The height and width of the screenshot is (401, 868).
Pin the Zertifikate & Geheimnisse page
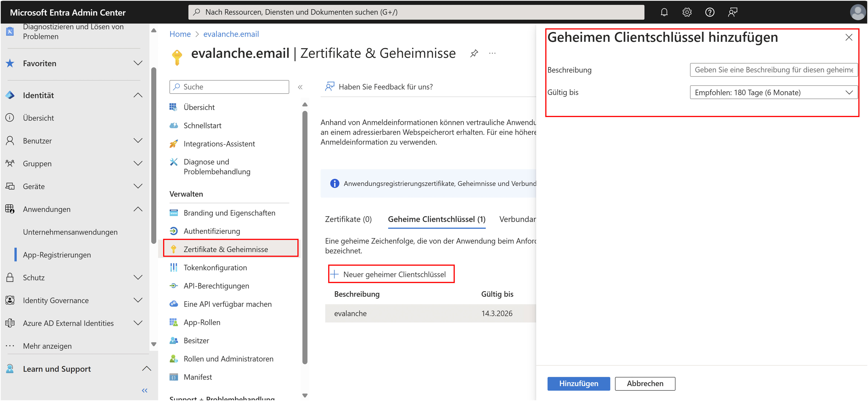point(474,53)
